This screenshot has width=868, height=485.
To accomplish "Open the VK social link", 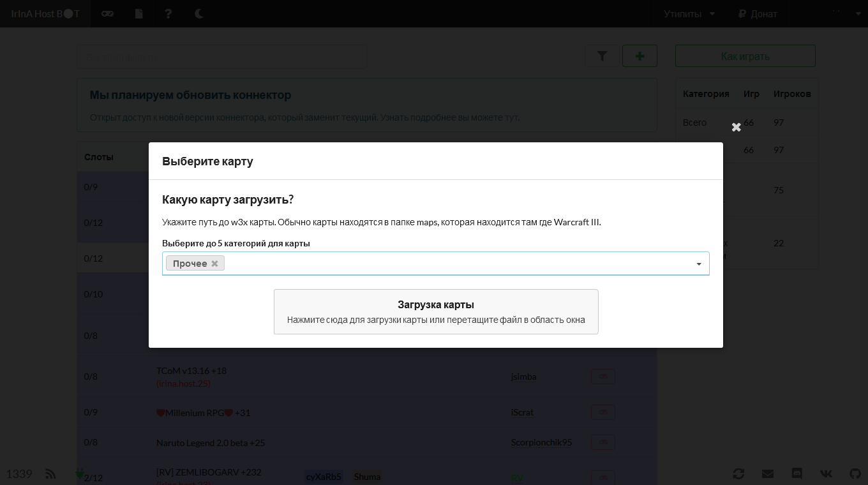I will 826,474.
